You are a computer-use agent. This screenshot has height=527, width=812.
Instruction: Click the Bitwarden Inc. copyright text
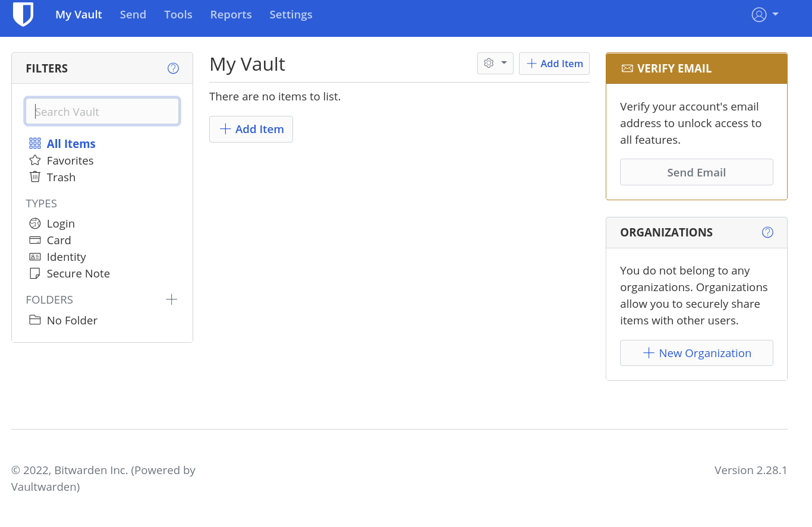click(103, 478)
